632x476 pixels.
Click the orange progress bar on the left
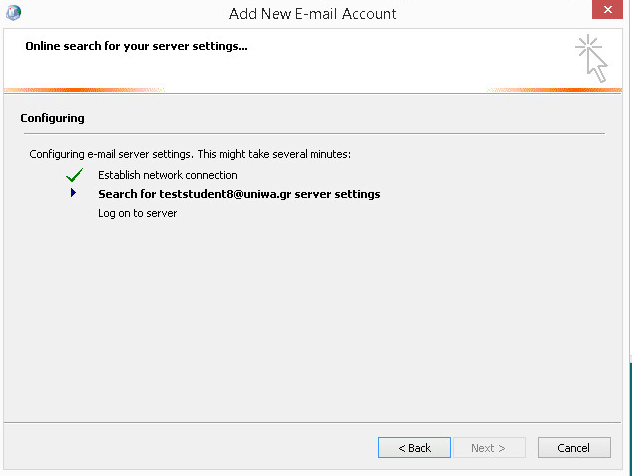(x=84, y=90)
